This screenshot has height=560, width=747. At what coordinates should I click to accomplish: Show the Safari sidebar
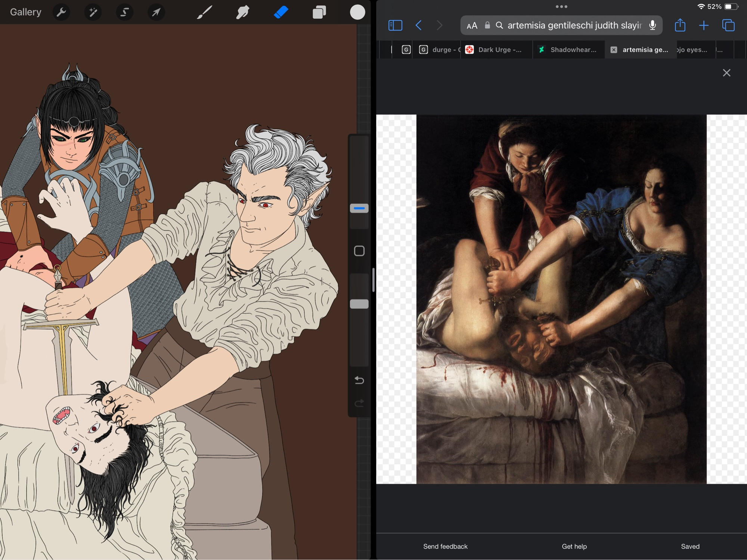coord(395,25)
